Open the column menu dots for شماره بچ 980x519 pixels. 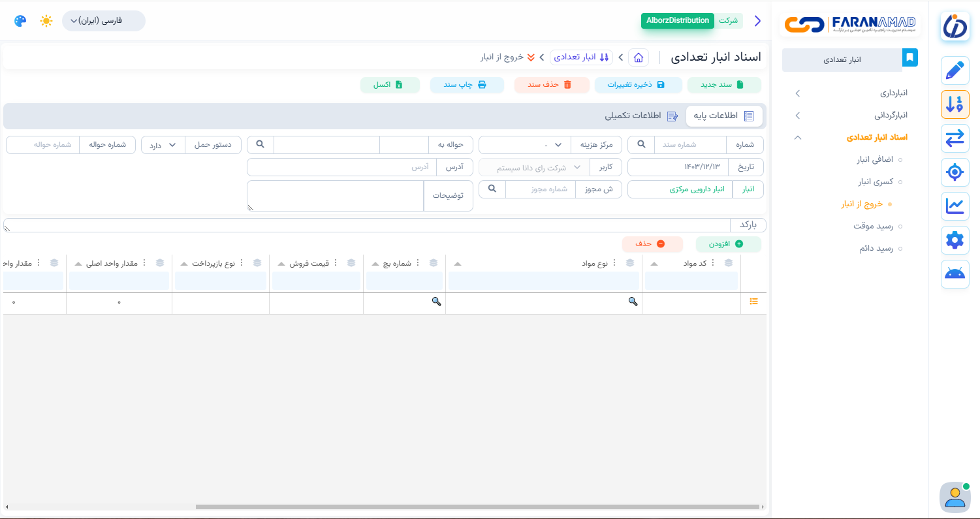click(x=419, y=263)
